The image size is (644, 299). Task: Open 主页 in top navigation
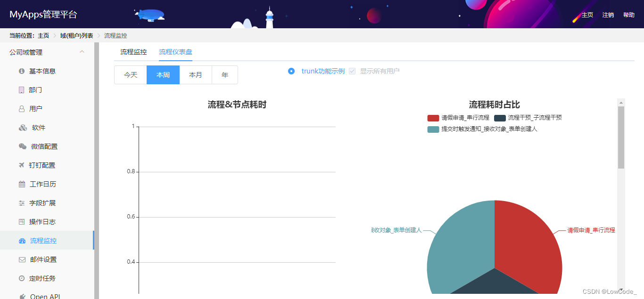tap(587, 15)
